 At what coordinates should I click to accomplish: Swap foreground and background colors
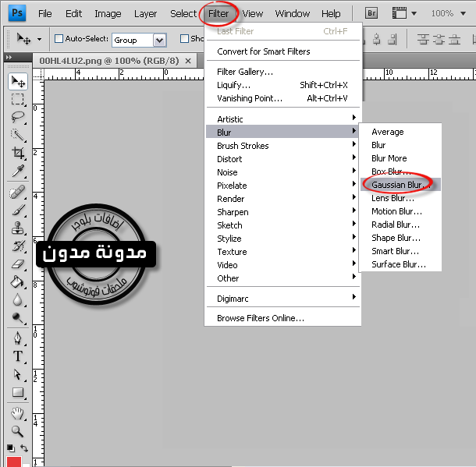(x=24, y=448)
